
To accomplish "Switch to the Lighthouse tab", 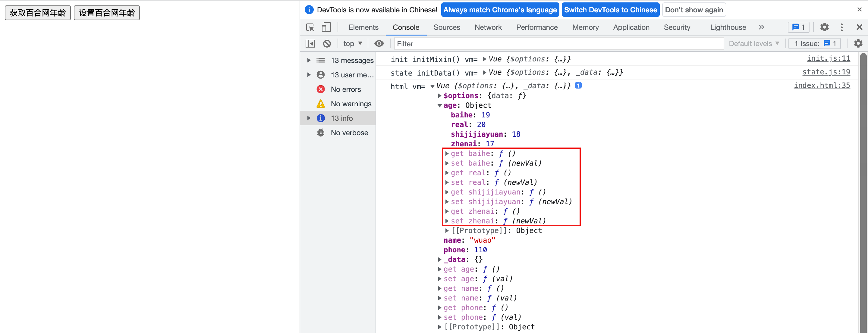I will [728, 27].
